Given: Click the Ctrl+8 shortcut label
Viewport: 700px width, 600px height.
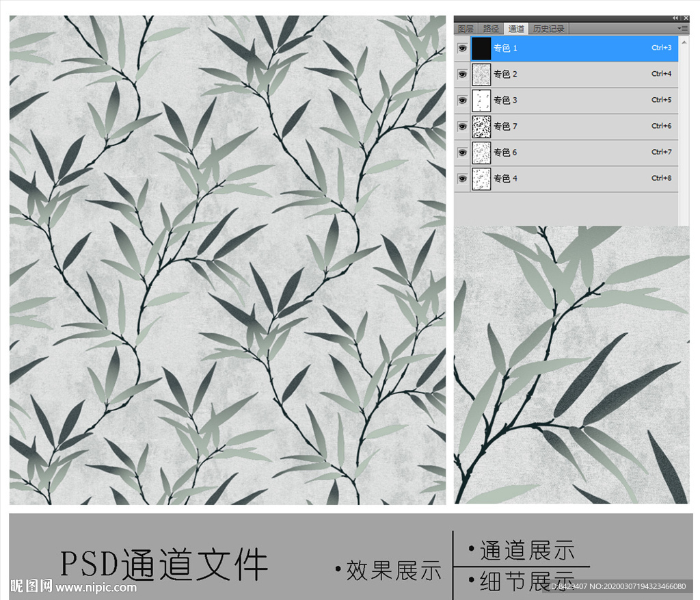Looking at the screenshot, I should [661, 179].
